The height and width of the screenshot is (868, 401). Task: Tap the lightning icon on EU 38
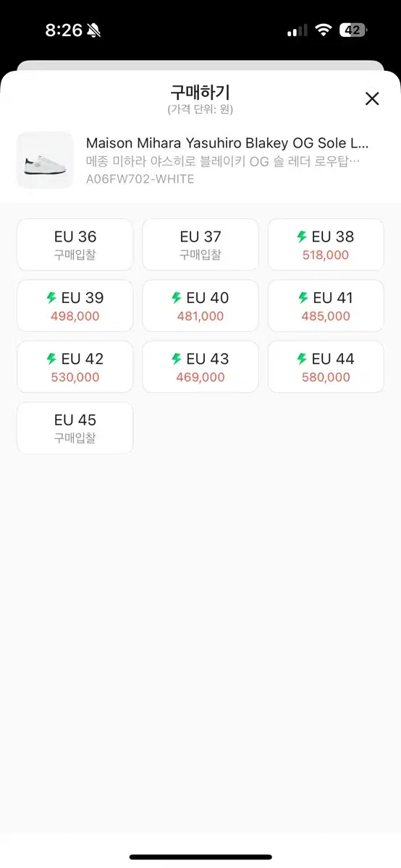(302, 237)
